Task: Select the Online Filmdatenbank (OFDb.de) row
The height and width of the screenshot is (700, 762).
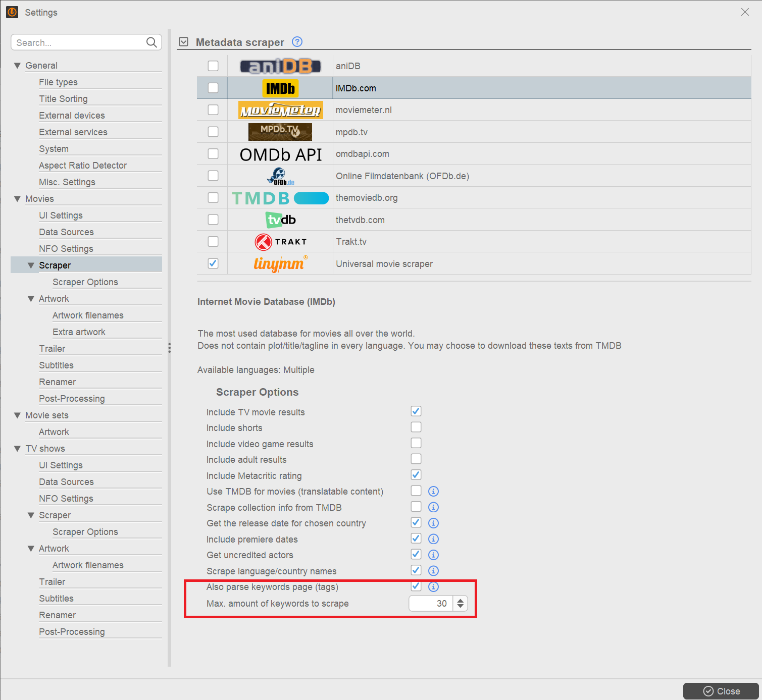Action: (x=474, y=176)
